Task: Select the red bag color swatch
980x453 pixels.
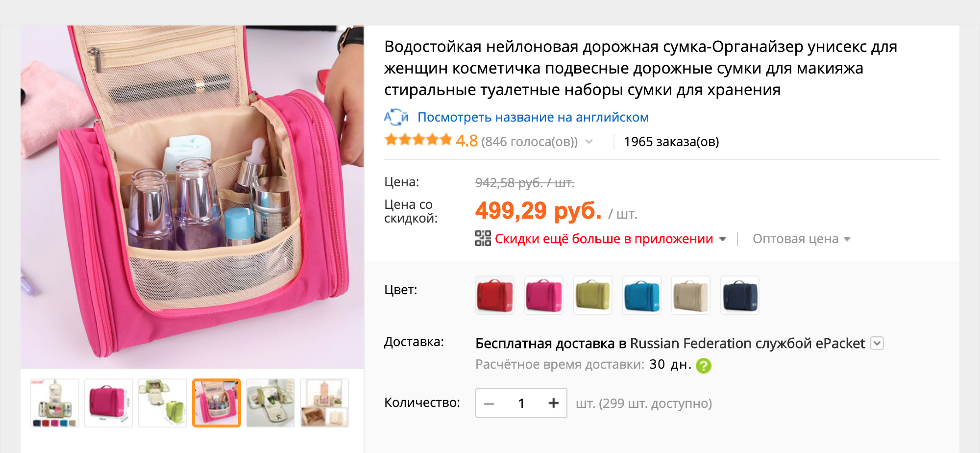Action: tap(495, 295)
